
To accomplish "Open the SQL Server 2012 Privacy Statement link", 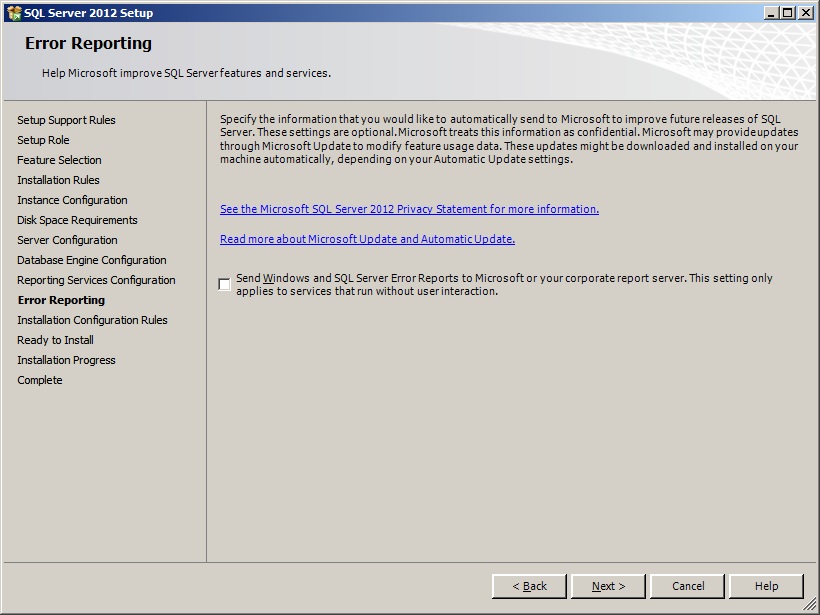I will point(409,209).
